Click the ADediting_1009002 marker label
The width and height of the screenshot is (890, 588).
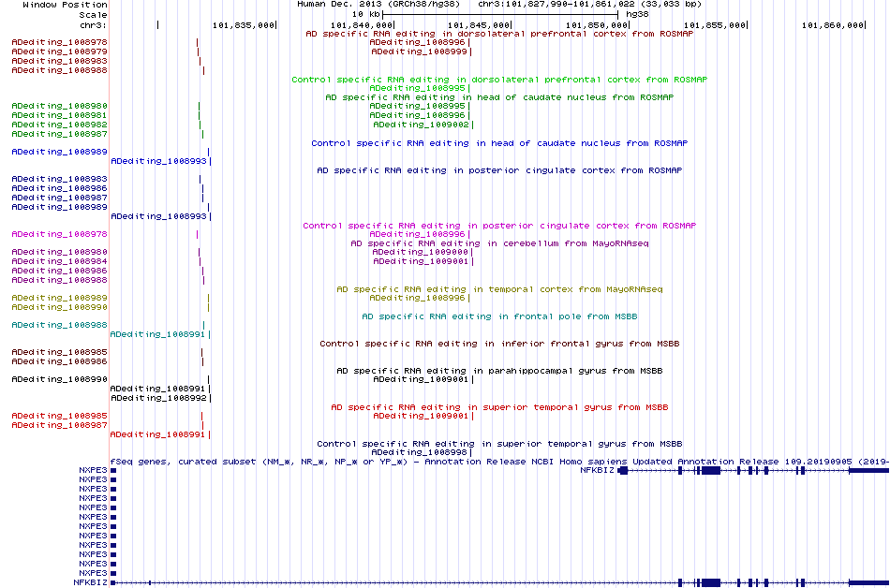tap(422, 125)
